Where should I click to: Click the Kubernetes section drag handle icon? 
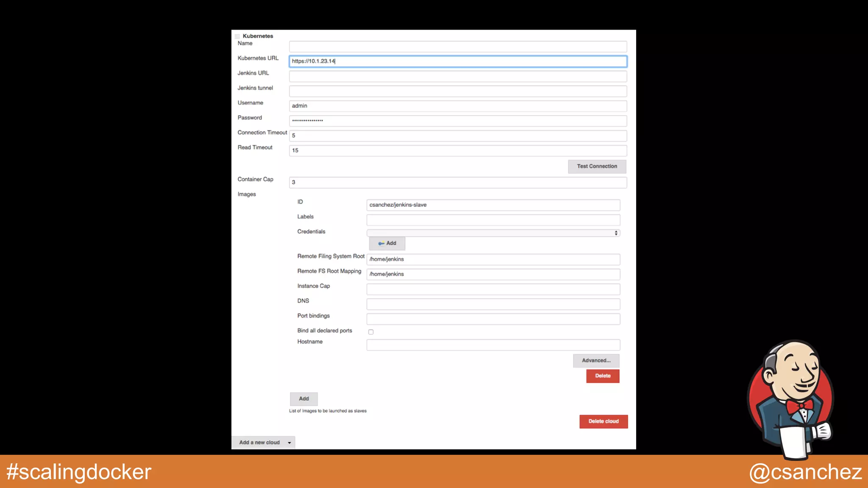(x=237, y=36)
